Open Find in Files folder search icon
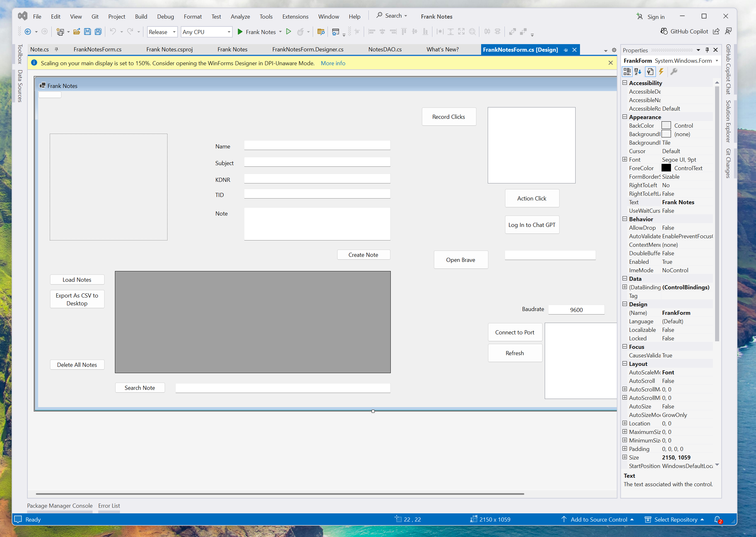Screen dimensions: 756x537 (321, 32)
